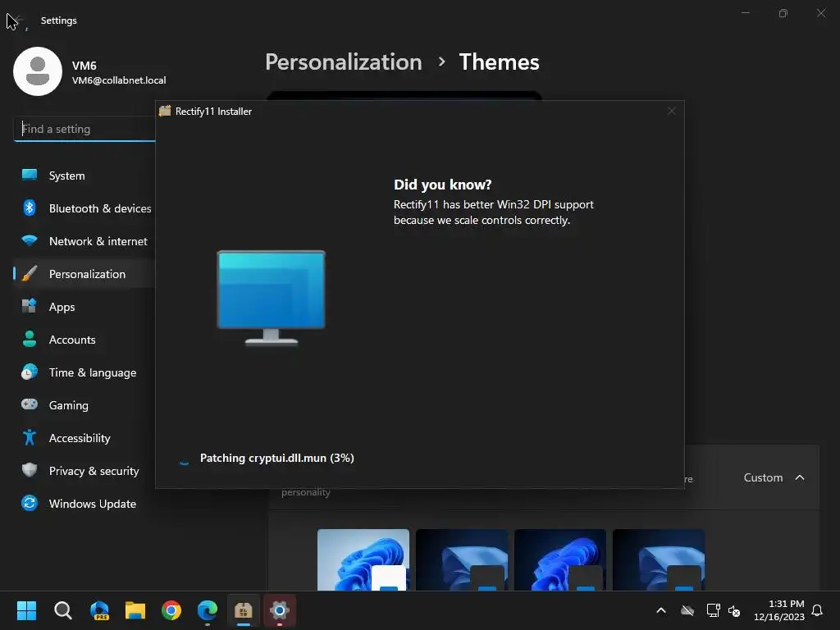Viewport: 840px width, 630px height.
Task: Open the Network & internet settings
Action: [x=84, y=241]
